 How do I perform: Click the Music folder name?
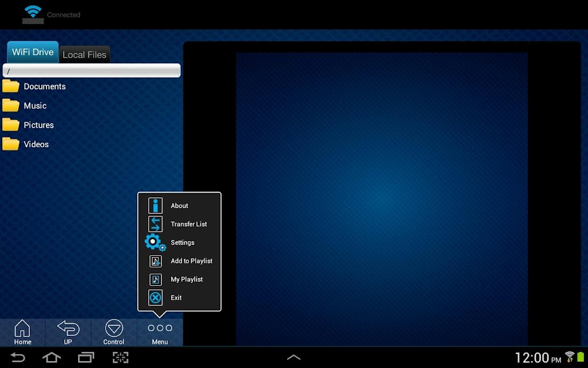click(35, 106)
